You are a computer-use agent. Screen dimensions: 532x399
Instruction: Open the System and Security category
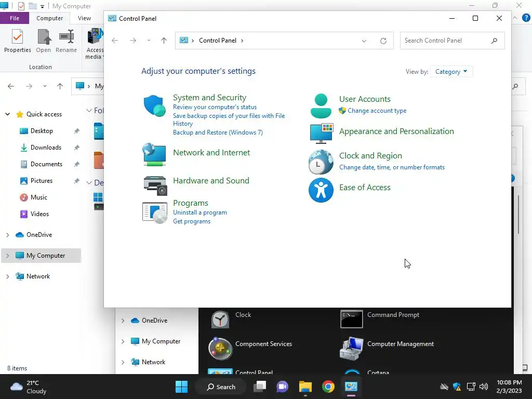coord(209,98)
